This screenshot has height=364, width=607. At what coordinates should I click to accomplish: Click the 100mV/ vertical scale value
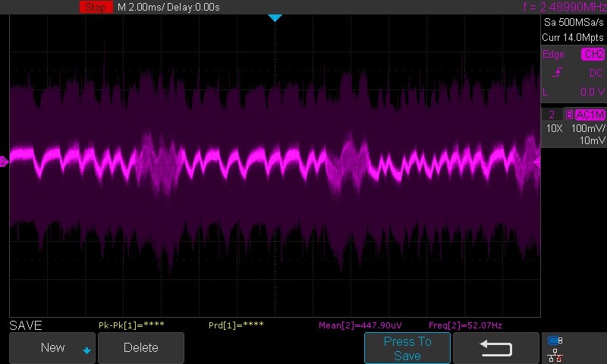(x=588, y=128)
